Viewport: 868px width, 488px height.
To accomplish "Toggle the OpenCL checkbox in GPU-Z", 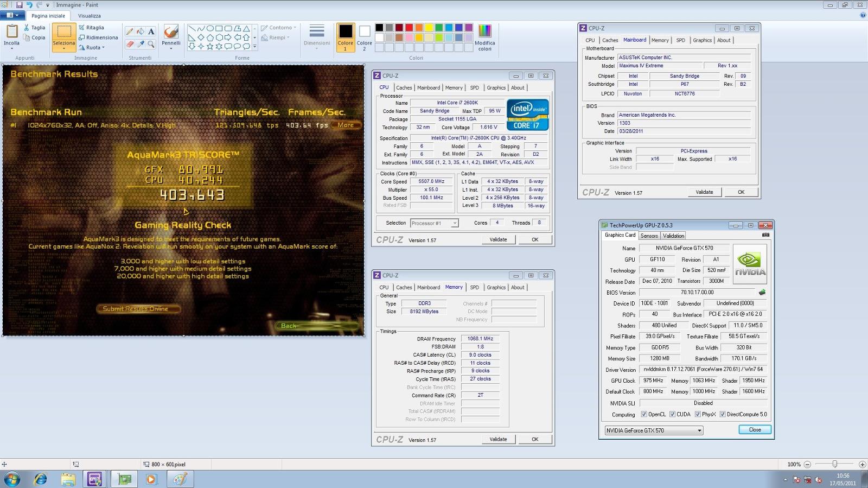I will coord(644,414).
